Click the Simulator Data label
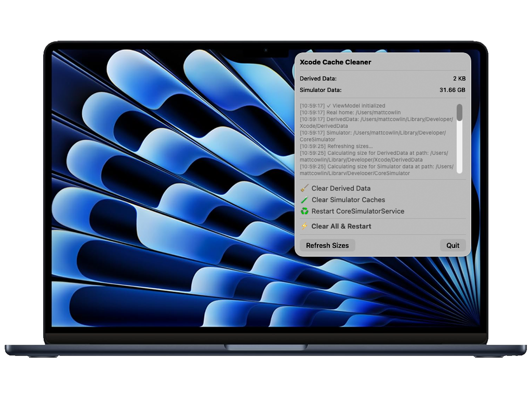The width and height of the screenshot is (532, 399). point(320,90)
